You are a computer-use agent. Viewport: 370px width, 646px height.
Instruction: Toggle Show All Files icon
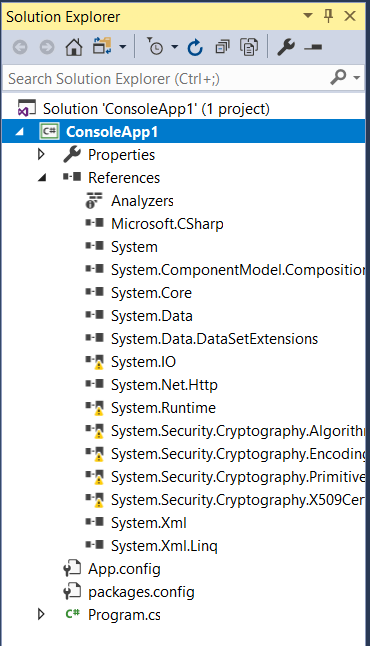[x=249, y=47]
